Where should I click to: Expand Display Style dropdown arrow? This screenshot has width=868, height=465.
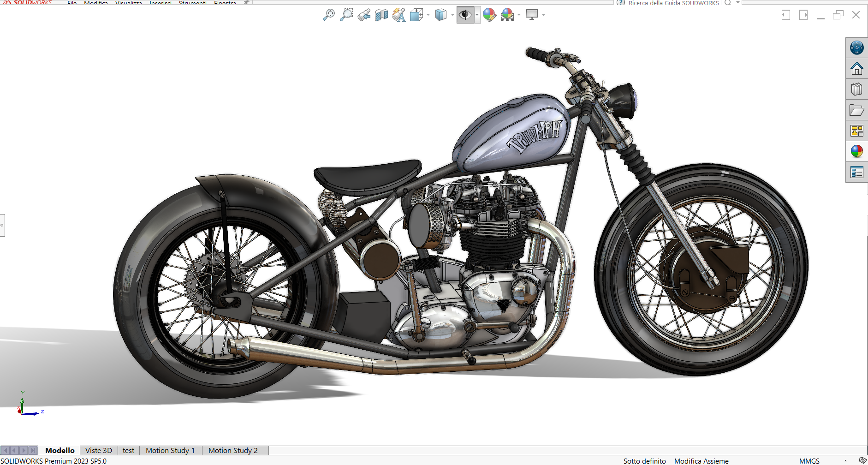tap(452, 15)
